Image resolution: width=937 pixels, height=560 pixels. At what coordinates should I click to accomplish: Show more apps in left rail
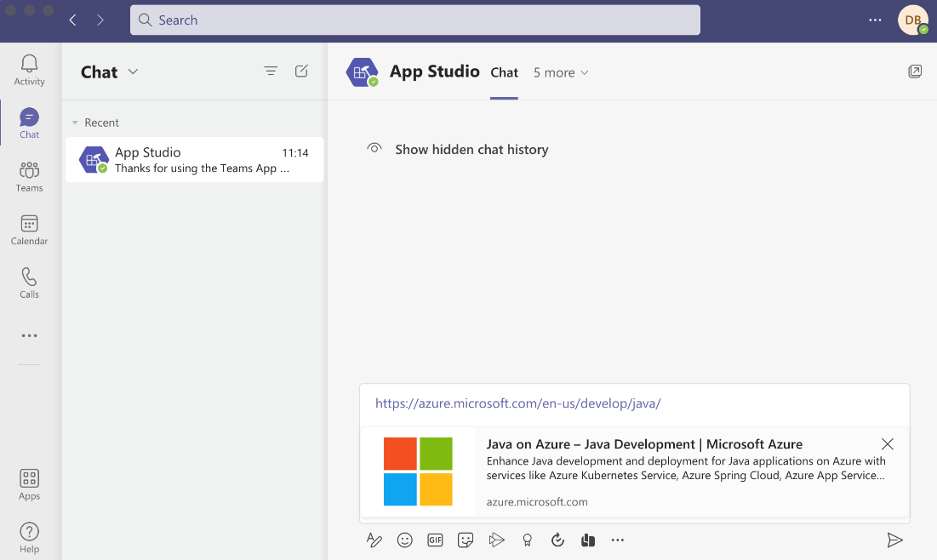click(29, 336)
